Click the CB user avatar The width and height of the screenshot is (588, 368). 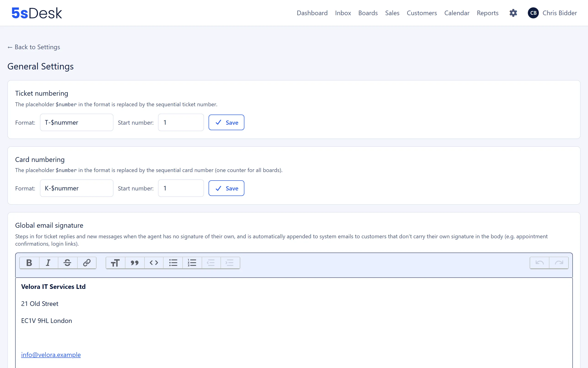click(533, 13)
